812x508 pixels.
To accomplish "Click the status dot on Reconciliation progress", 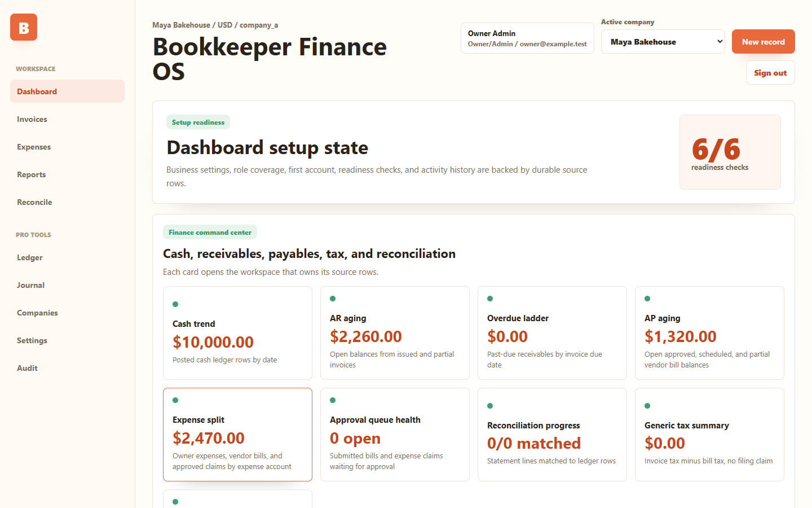I will point(490,406).
